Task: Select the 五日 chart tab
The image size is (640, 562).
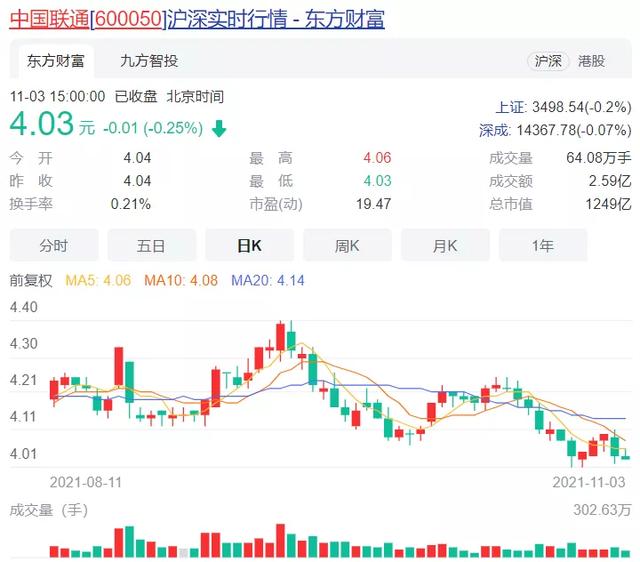Action: [151, 246]
